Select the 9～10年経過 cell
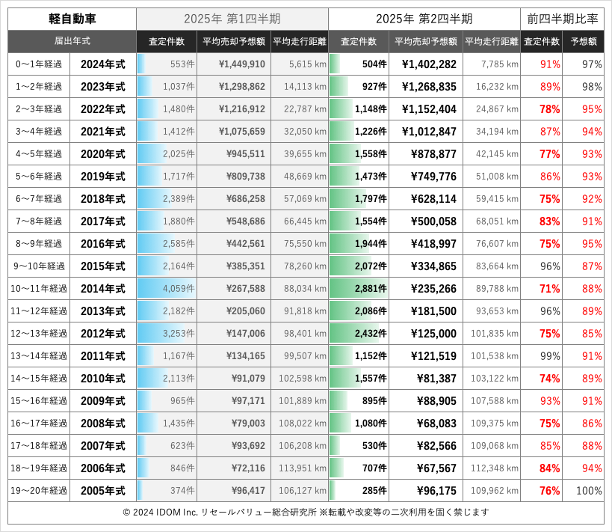This screenshot has height=532, width=612. click(x=39, y=266)
